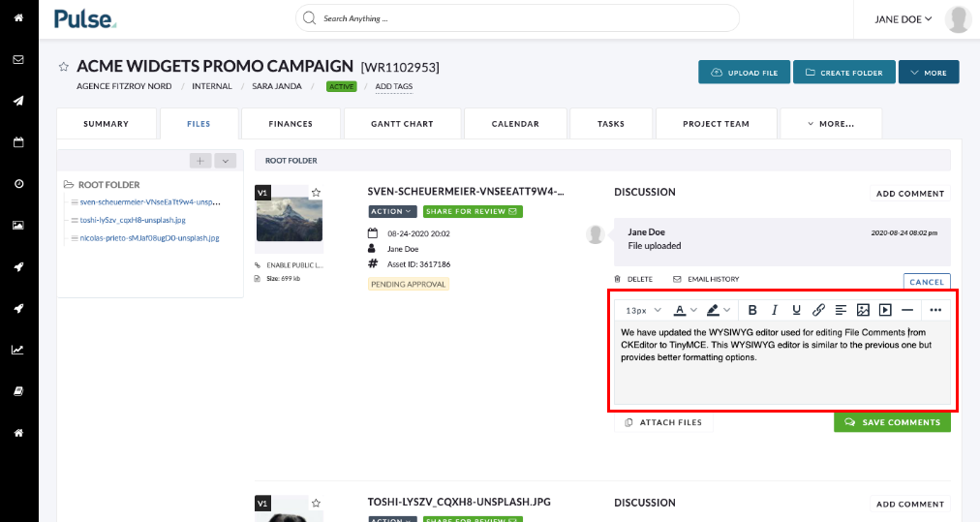The height and width of the screenshot is (522, 980).
Task: Click the highlight color marker icon in editor
Action: pos(713,310)
